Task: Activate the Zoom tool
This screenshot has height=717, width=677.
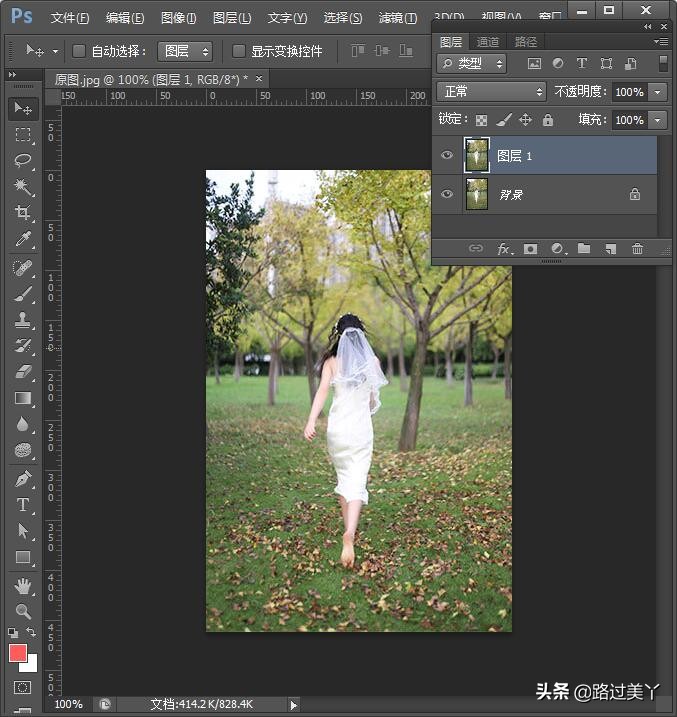Action: pos(23,611)
